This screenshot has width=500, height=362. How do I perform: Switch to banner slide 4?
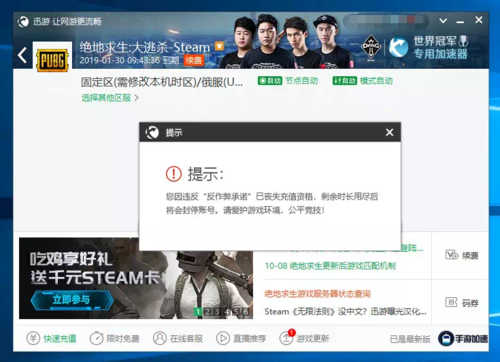pos(227,312)
